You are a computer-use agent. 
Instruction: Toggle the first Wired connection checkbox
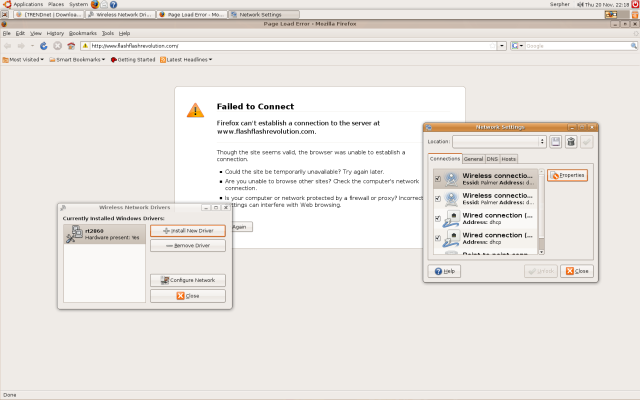438,218
